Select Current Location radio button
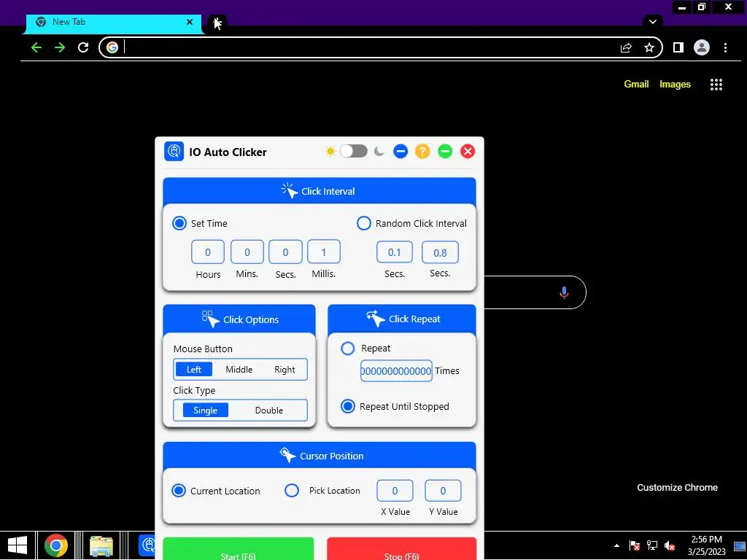The height and width of the screenshot is (560, 747). 179,491
